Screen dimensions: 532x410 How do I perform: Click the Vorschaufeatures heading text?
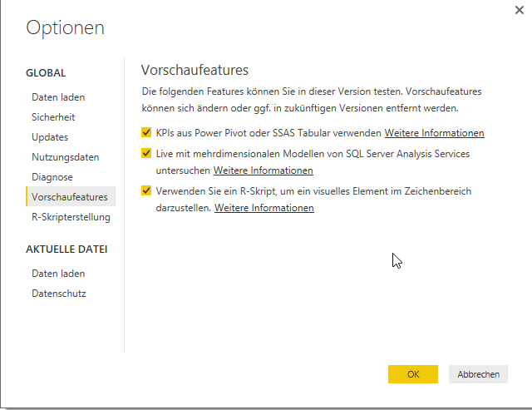[195, 70]
